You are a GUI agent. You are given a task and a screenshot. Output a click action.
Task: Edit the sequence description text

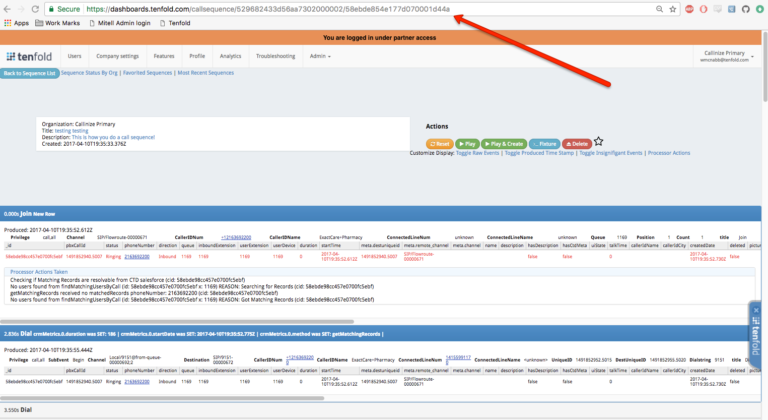point(113,137)
